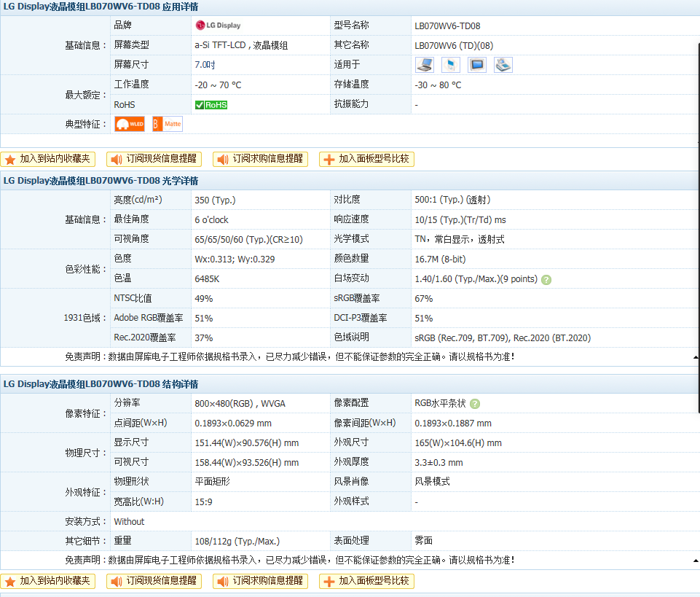Click weight 108/112g (Typ./Max.) value
Viewport: 700px width, 597px height.
[237, 541]
